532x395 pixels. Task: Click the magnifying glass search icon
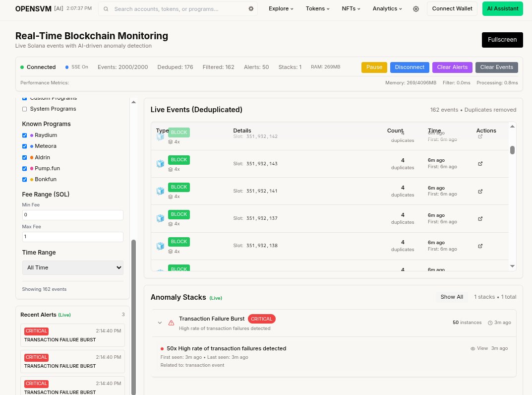106,8
